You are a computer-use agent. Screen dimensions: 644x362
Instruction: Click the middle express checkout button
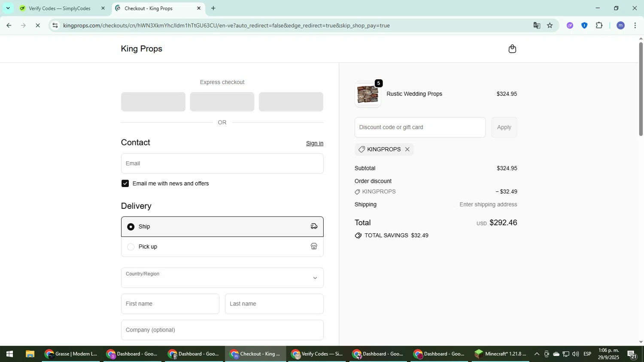coord(222,102)
